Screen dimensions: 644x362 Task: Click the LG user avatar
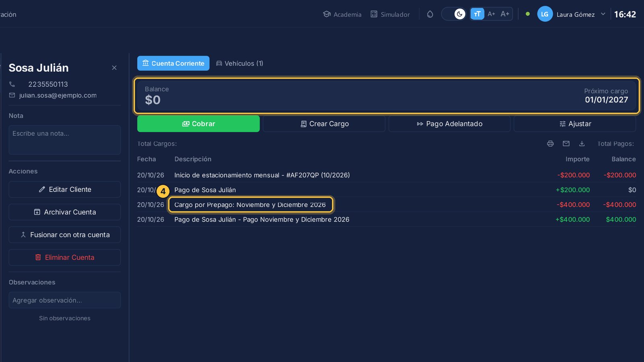coord(545,14)
